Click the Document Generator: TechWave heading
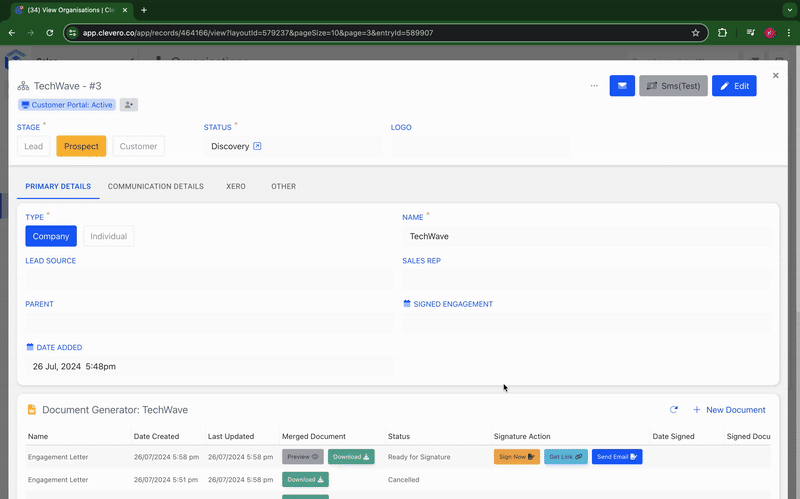This screenshot has width=800, height=499. click(x=115, y=410)
